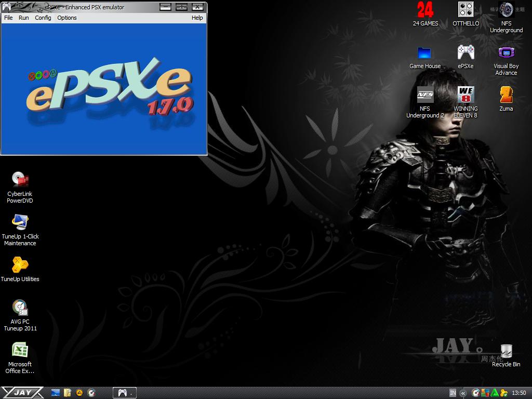Click the ePSXe taskbar button

[125, 393]
